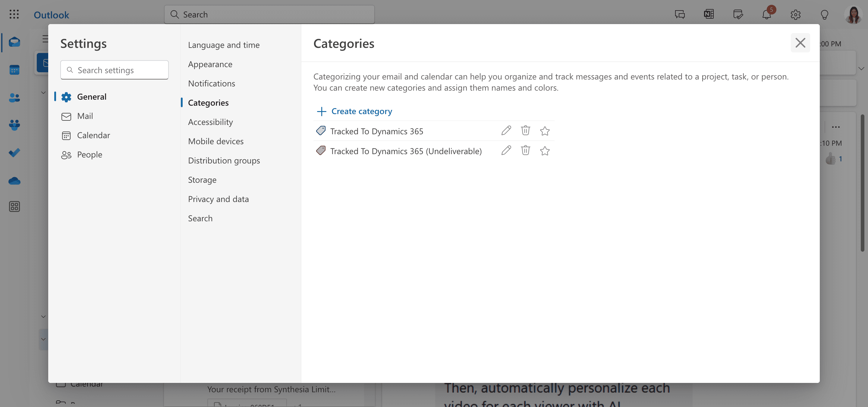Image resolution: width=868 pixels, height=407 pixels.
Task: Favorite the Tracked To Dynamics 365 (Undeliverable) category
Action: (545, 151)
